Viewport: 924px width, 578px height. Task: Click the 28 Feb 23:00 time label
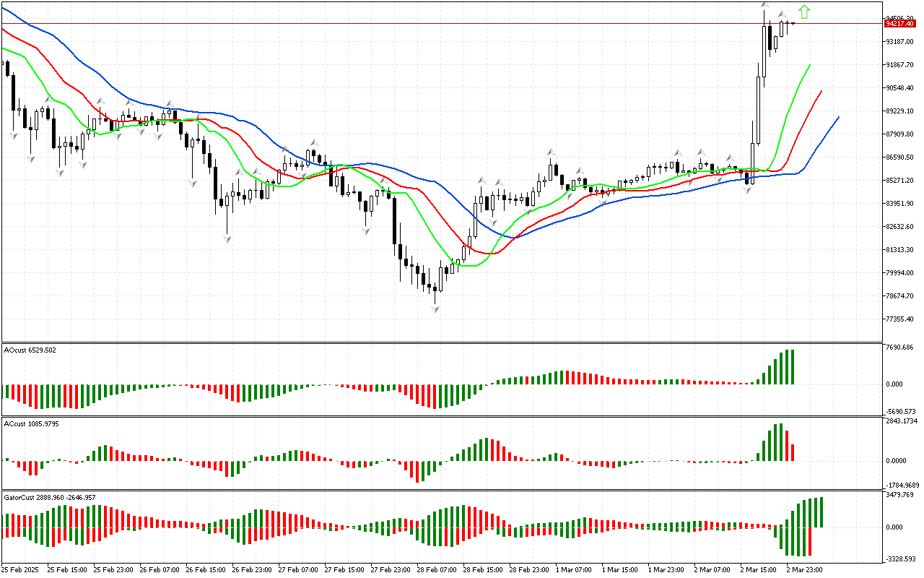pyautogui.click(x=529, y=570)
